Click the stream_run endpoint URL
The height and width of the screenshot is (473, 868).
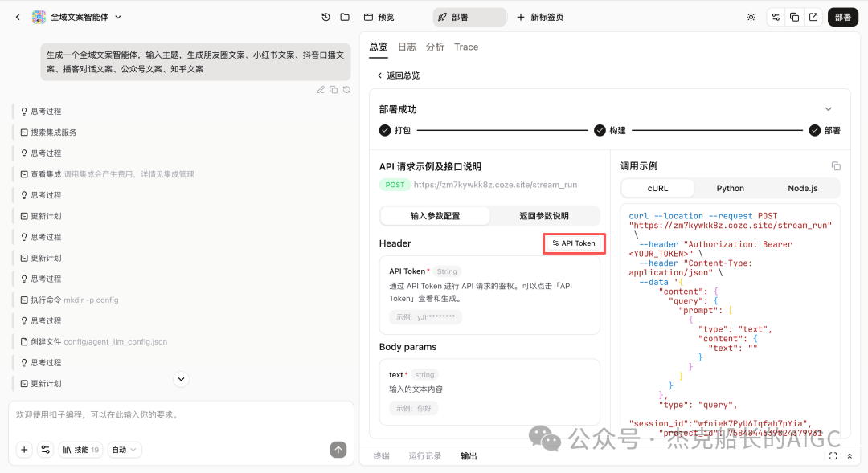pyautogui.click(x=495, y=185)
